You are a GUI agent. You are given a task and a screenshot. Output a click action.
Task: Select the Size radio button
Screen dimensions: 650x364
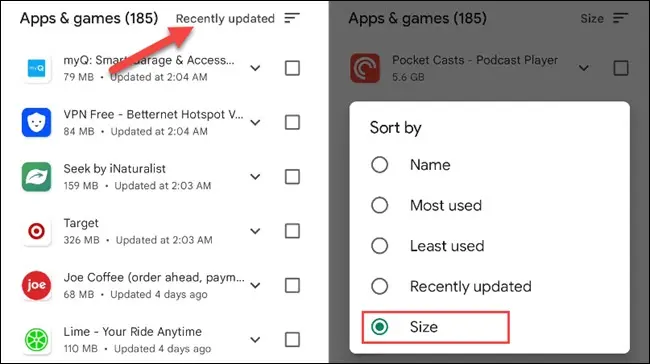(x=379, y=327)
